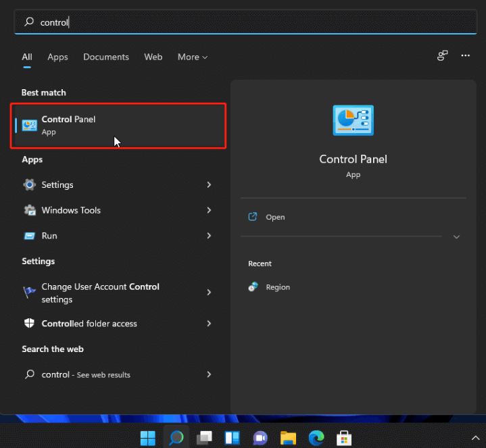Open search options via feedback icon
Image resolution: width=486 pixels, height=448 pixels.
coord(442,55)
